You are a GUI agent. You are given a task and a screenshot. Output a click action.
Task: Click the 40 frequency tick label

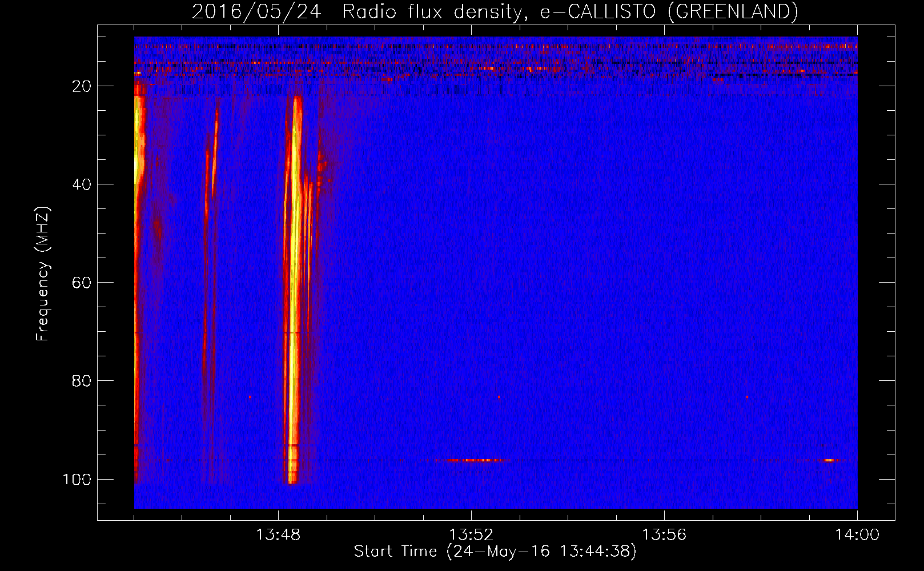pyautogui.click(x=82, y=184)
